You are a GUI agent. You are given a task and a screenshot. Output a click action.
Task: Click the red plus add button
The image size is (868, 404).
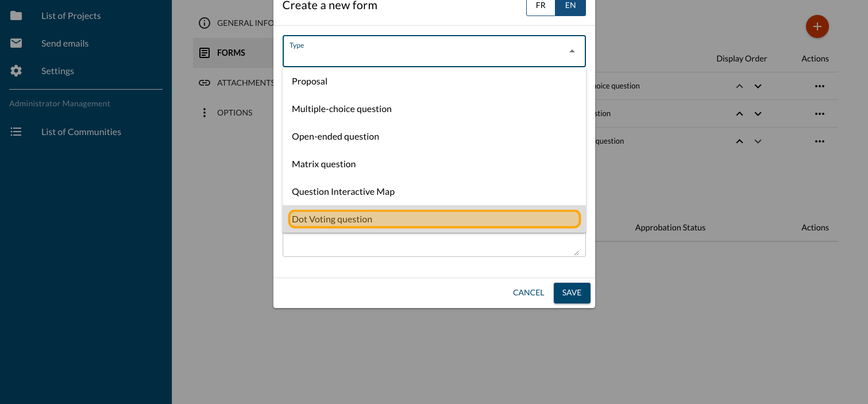tap(817, 26)
